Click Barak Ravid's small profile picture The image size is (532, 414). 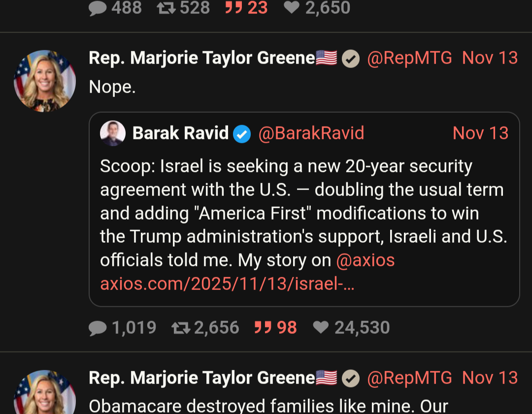pyautogui.click(x=113, y=133)
